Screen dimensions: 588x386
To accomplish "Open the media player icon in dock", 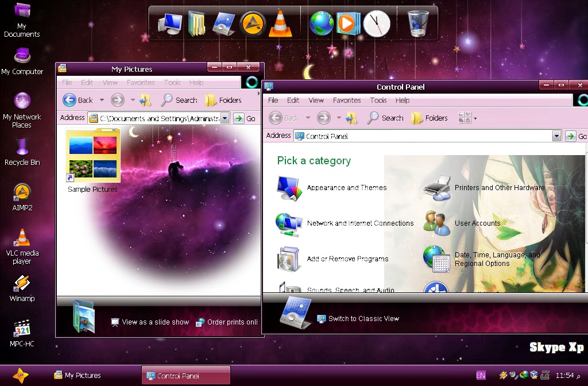I will tap(349, 24).
